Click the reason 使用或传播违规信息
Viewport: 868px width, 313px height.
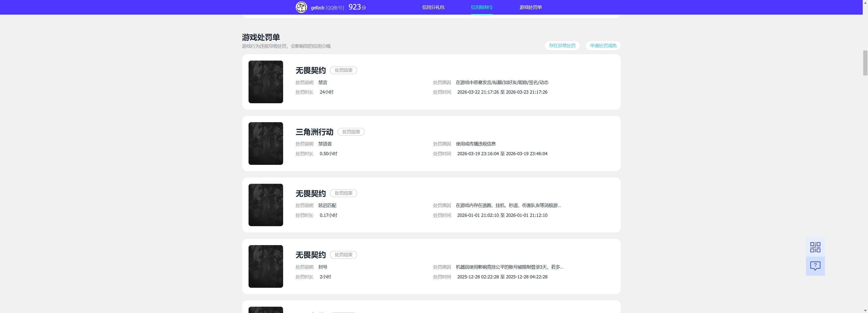tap(476, 144)
